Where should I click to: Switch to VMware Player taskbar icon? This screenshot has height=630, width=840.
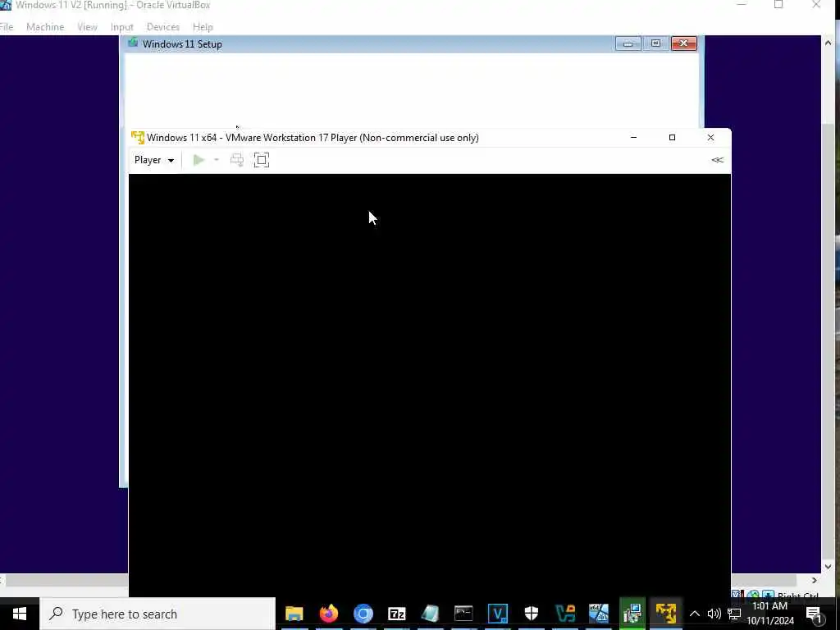pyautogui.click(x=666, y=614)
